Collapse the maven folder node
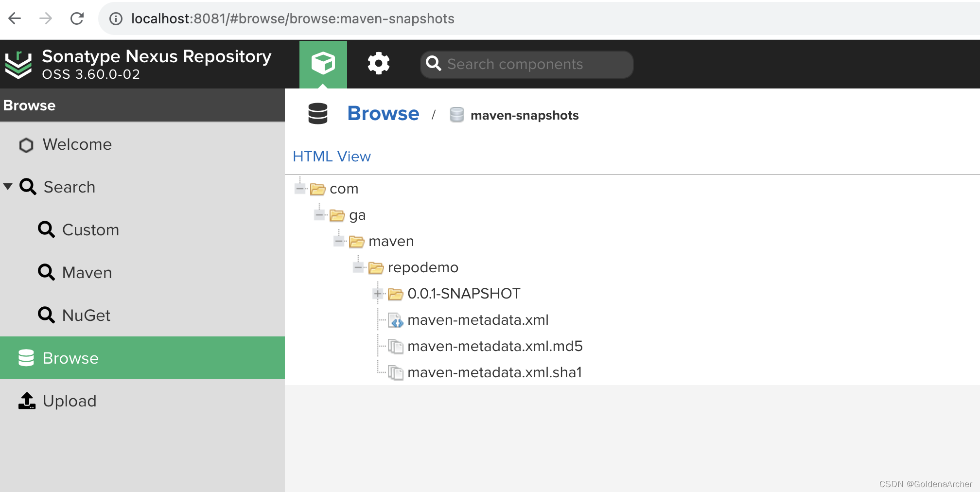 point(339,241)
